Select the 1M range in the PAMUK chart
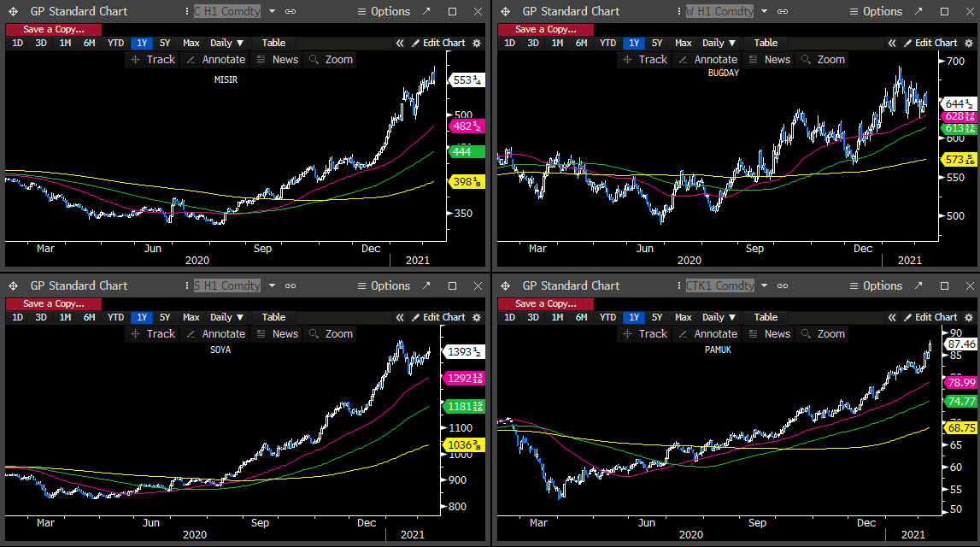This screenshot has width=980, height=547. 557,318
